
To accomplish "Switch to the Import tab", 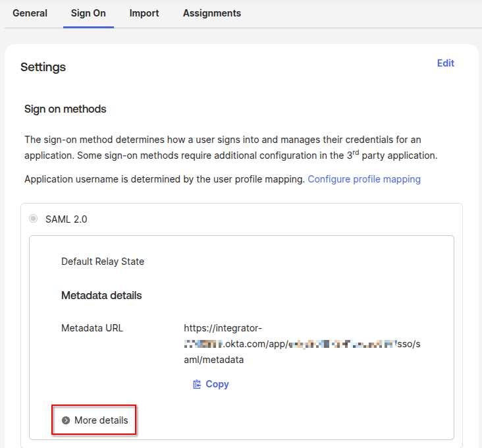I will coord(144,13).
